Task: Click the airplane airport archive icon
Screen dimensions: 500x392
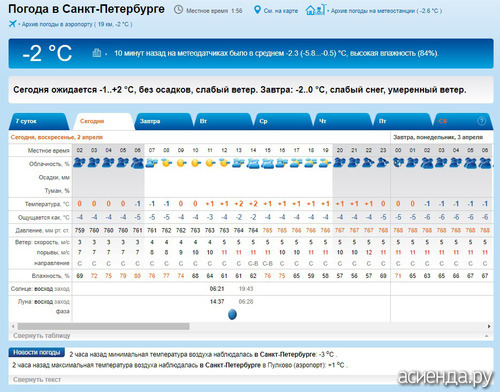Action: tap(13, 24)
